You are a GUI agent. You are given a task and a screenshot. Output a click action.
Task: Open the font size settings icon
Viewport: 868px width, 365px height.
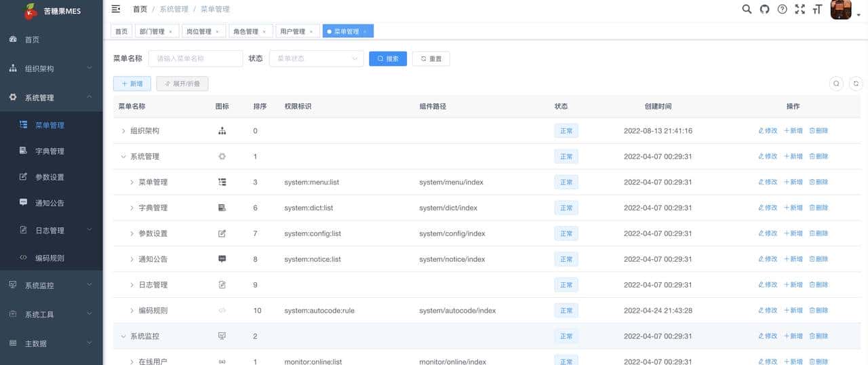coord(817,9)
